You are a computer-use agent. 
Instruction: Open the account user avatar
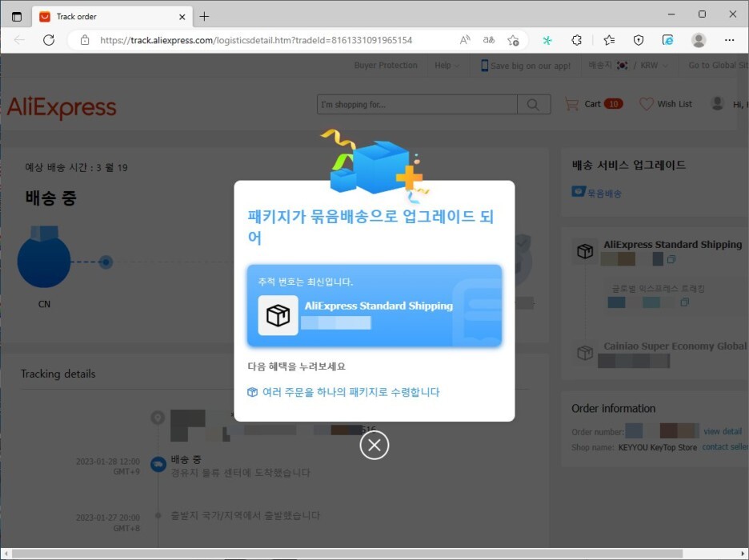click(717, 103)
